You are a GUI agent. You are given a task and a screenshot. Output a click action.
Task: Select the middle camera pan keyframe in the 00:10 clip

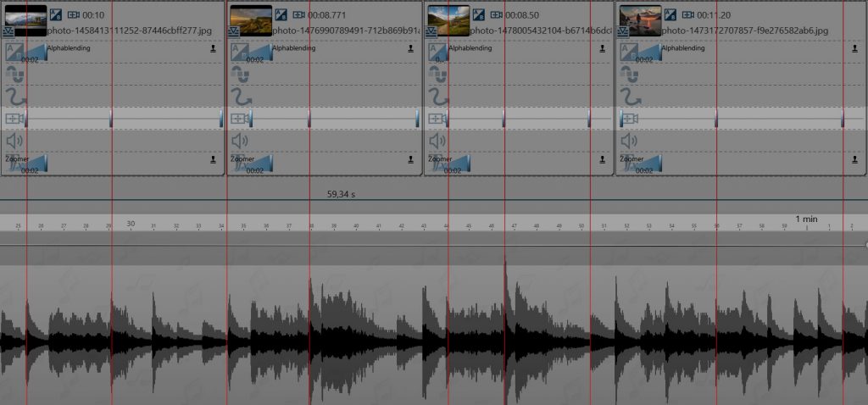[x=111, y=119]
